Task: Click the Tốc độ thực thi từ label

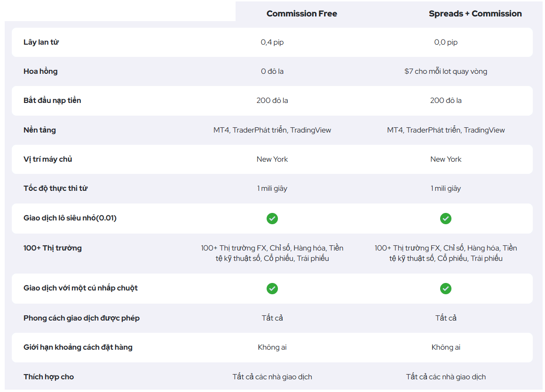Action: [x=55, y=188]
